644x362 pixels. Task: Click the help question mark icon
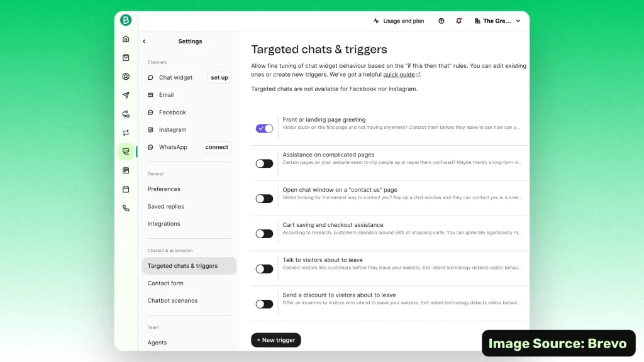(x=441, y=21)
